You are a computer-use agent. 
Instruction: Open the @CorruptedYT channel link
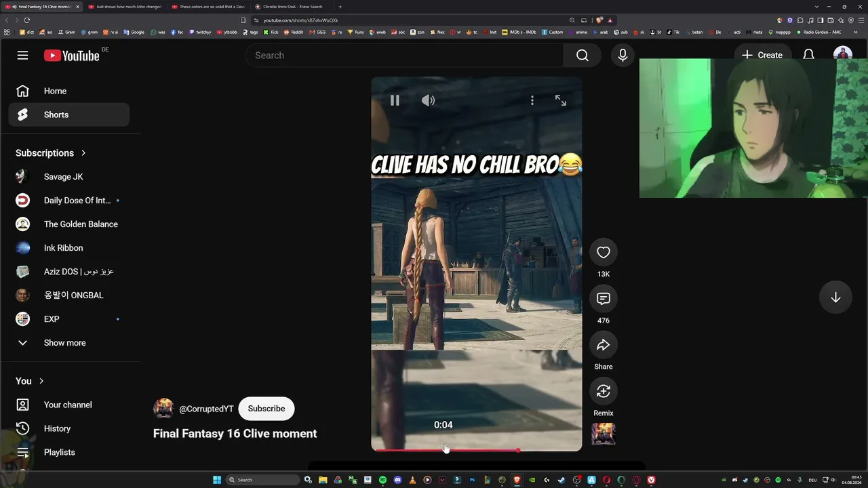(x=206, y=409)
